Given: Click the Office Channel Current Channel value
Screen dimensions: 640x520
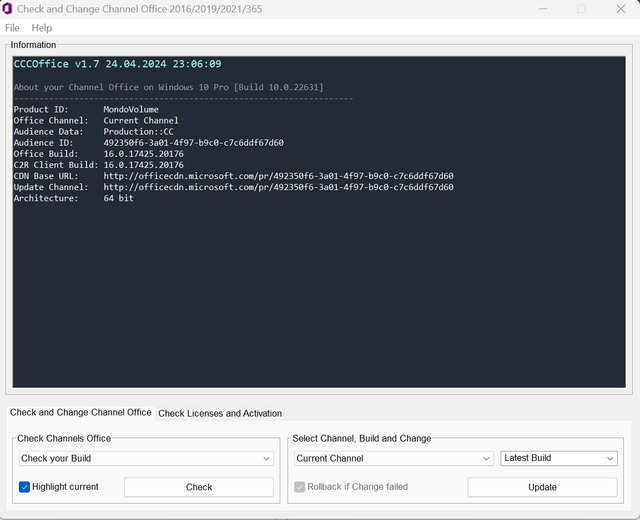Looking at the screenshot, I should coord(141,120).
